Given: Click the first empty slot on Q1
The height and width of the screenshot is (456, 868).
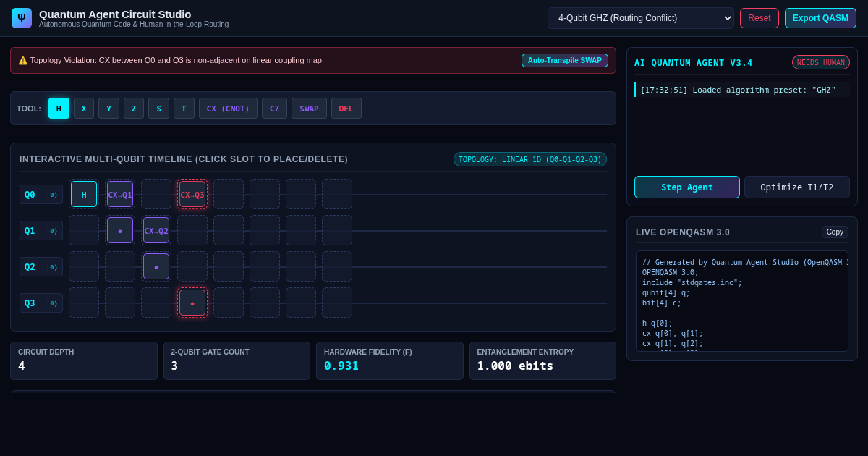Looking at the screenshot, I should point(84,230).
